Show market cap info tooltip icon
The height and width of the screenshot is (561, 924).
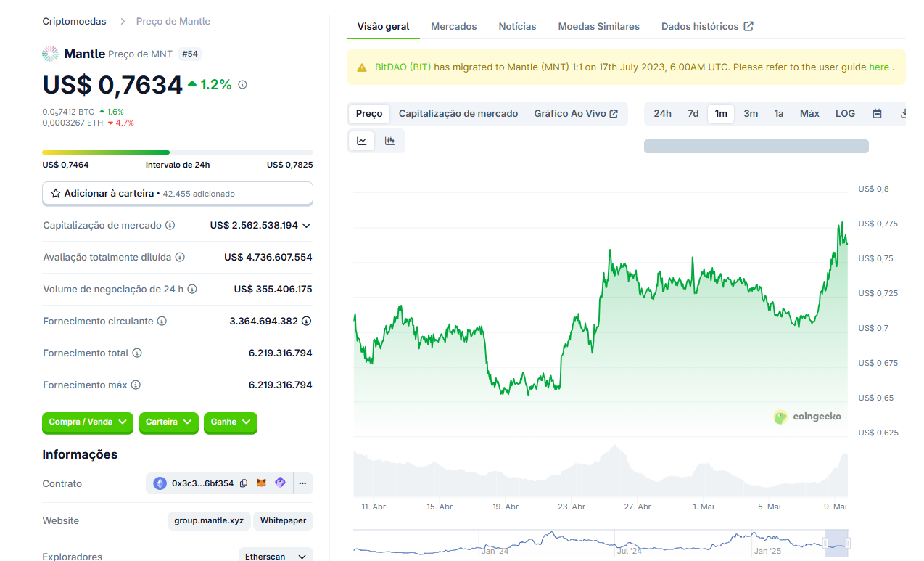click(x=170, y=226)
